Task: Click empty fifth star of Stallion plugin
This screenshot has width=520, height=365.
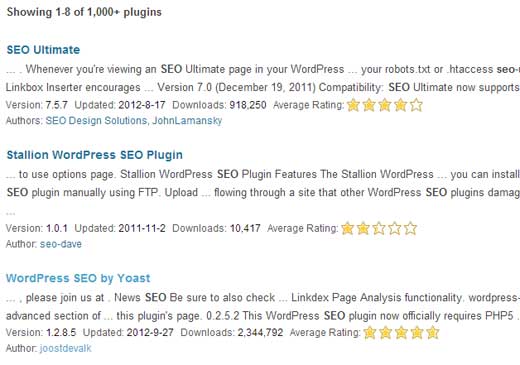Action: click(x=410, y=229)
